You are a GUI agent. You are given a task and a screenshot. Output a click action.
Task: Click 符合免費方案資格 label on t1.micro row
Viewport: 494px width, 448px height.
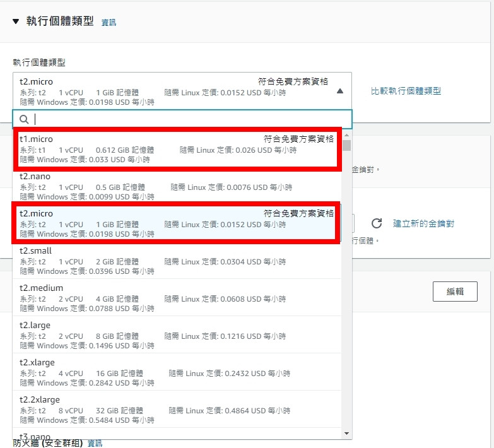coord(298,139)
